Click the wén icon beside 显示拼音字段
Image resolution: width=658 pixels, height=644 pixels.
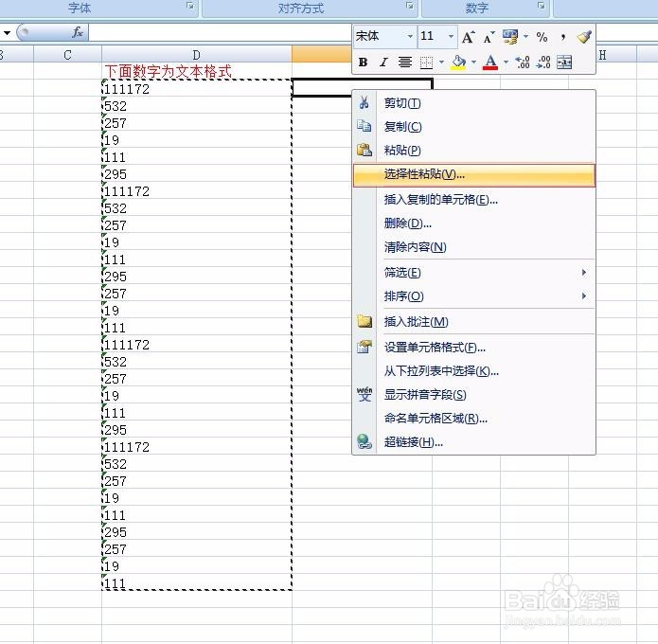365,394
